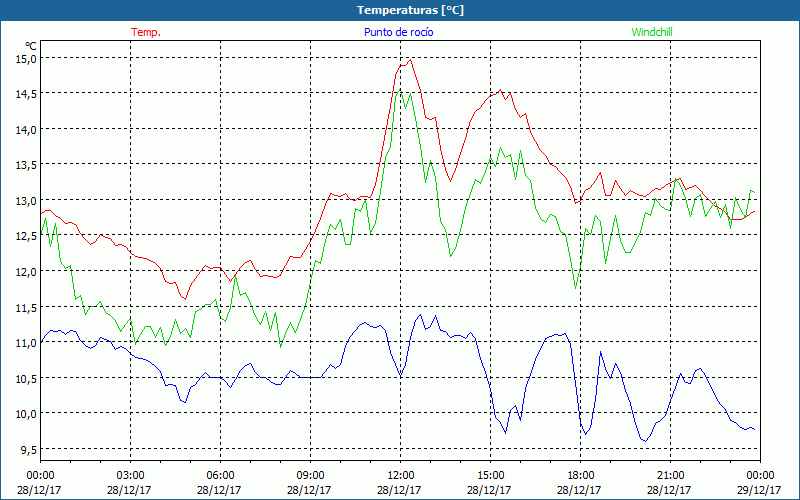Select the blue Punto de rocío legend label
Screen dimensions: 800x500
[398, 32]
